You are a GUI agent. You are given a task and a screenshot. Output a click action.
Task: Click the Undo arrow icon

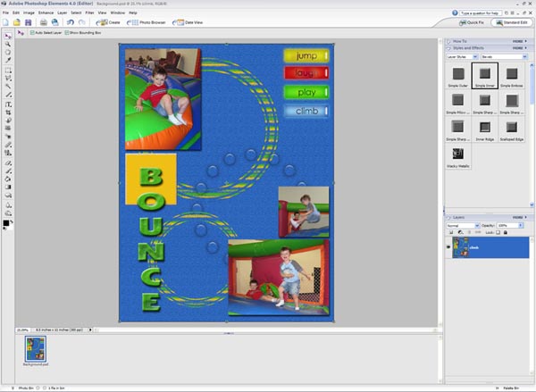click(70, 21)
